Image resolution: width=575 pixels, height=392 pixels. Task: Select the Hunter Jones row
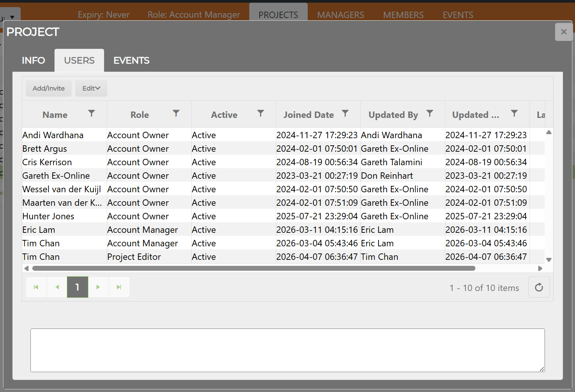[x=283, y=216]
